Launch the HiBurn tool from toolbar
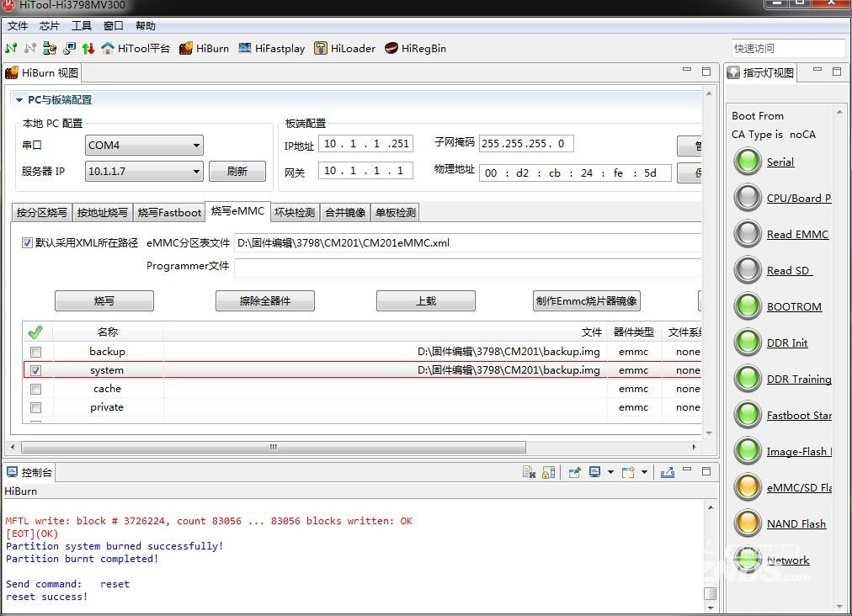The height and width of the screenshot is (616, 852). click(x=205, y=48)
